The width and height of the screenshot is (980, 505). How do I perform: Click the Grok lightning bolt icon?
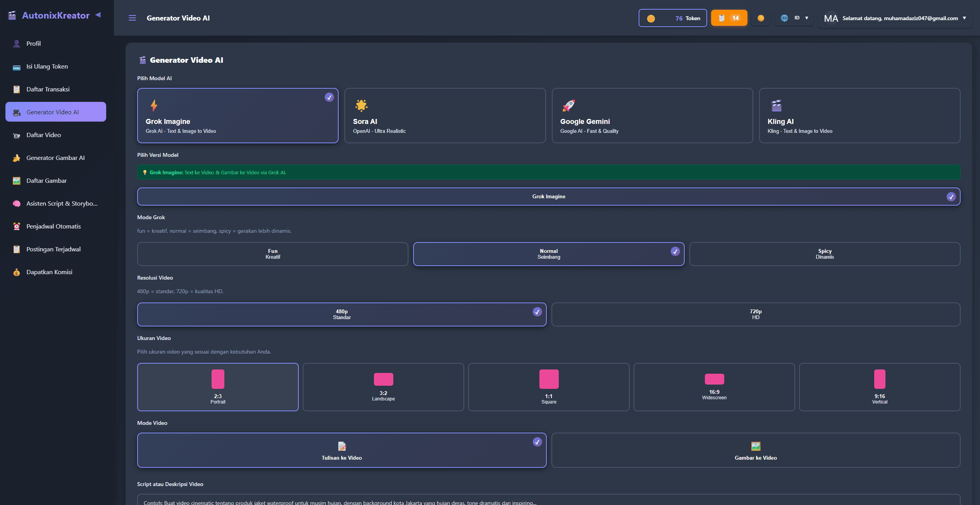[x=154, y=105]
